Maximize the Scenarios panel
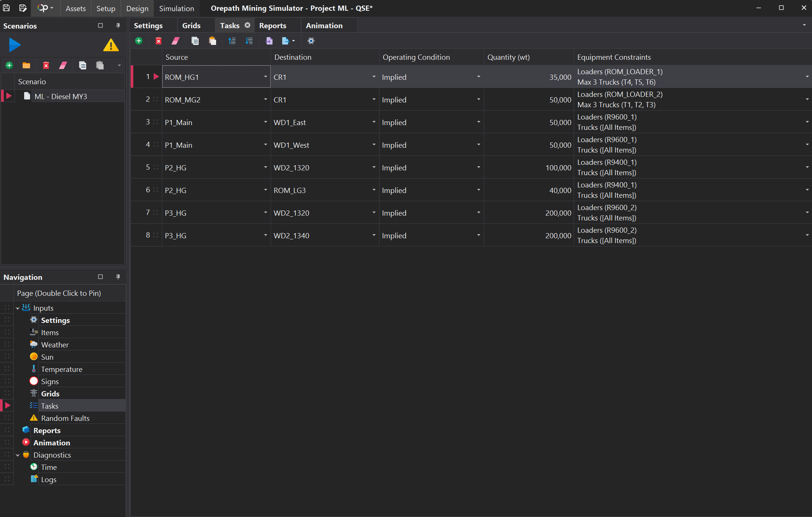Image resolution: width=812 pixels, height=517 pixels. pos(100,26)
